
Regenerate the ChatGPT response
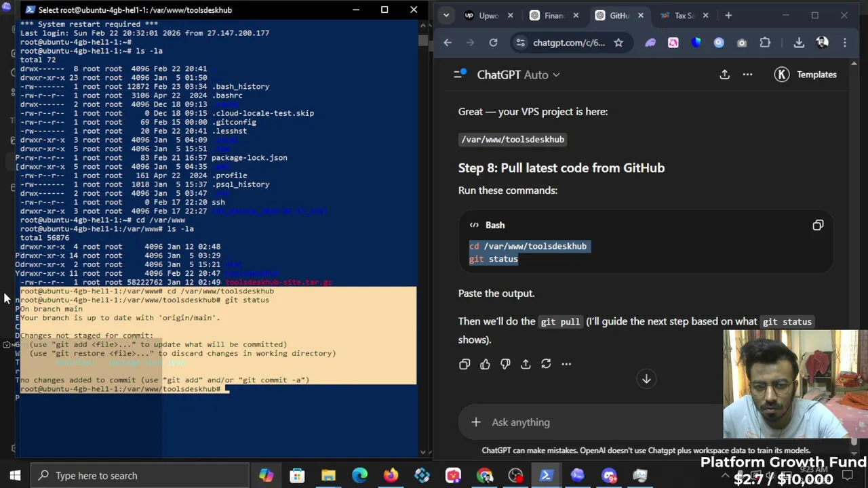click(x=546, y=364)
